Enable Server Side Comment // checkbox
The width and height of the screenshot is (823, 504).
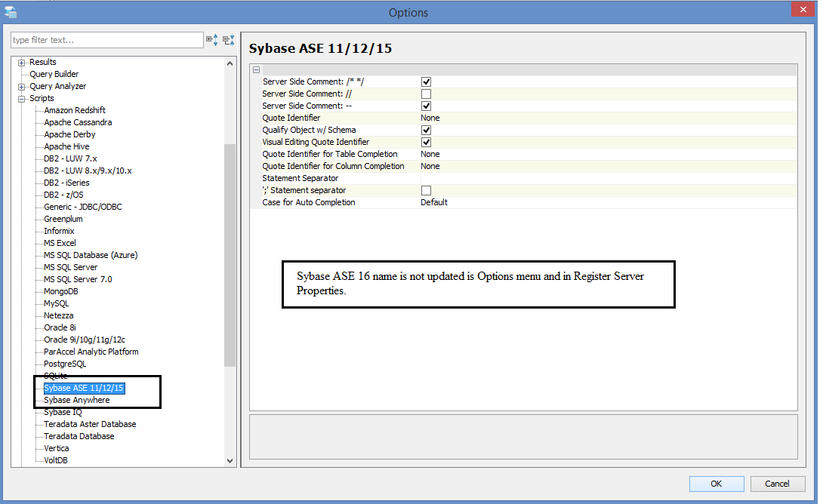[x=426, y=94]
